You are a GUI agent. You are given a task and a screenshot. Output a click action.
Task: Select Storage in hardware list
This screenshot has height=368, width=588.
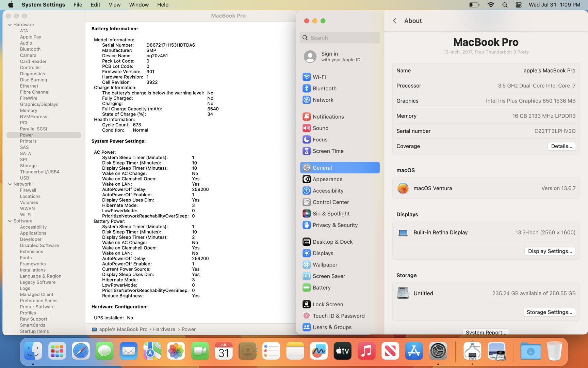click(28, 166)
